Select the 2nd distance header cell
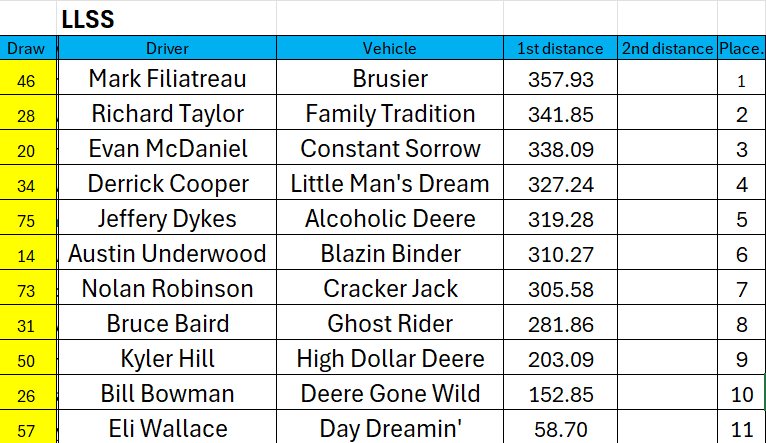This screenshot has width=766, height=443. (x=667, y=48)
